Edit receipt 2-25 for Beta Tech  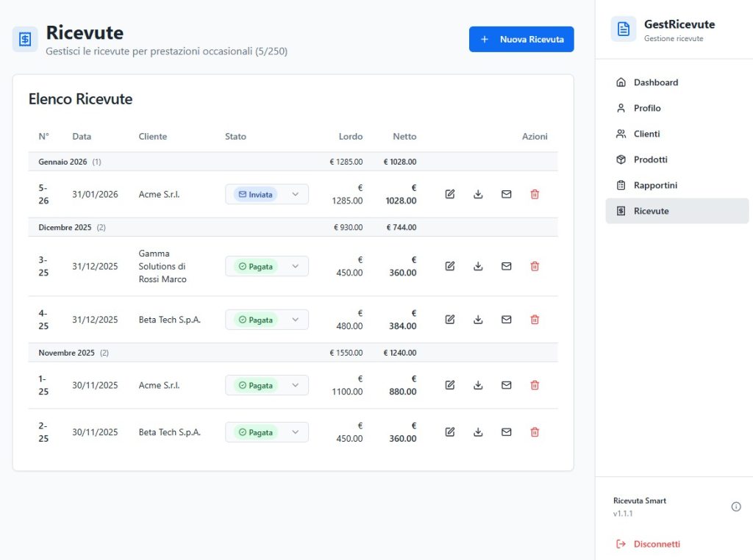coord(450,432)
